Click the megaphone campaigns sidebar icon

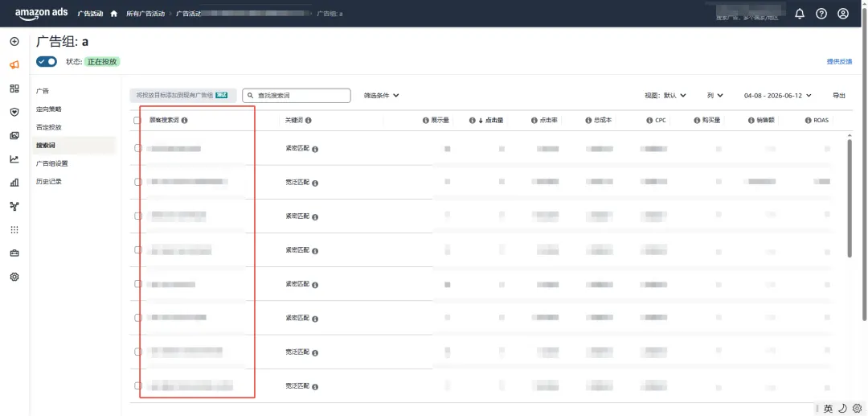pos(14,65)
